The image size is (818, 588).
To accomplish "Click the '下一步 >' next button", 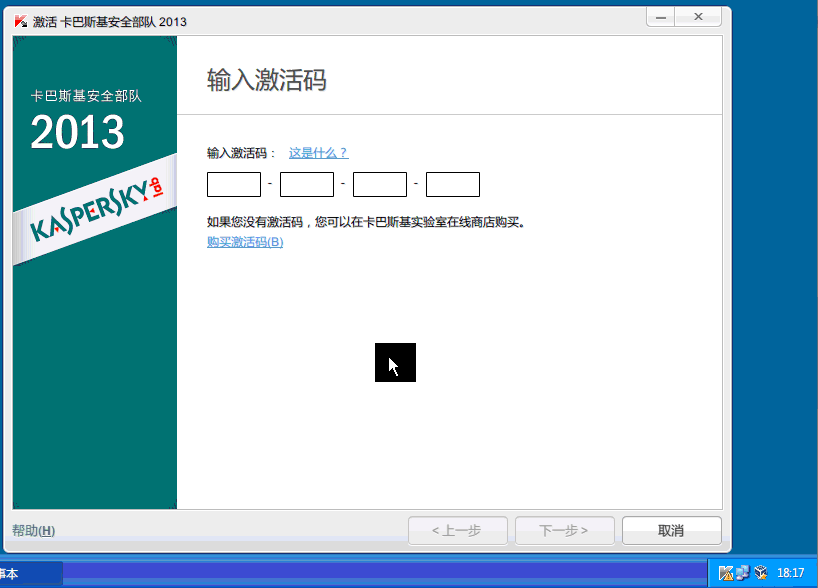I will 564,530.
